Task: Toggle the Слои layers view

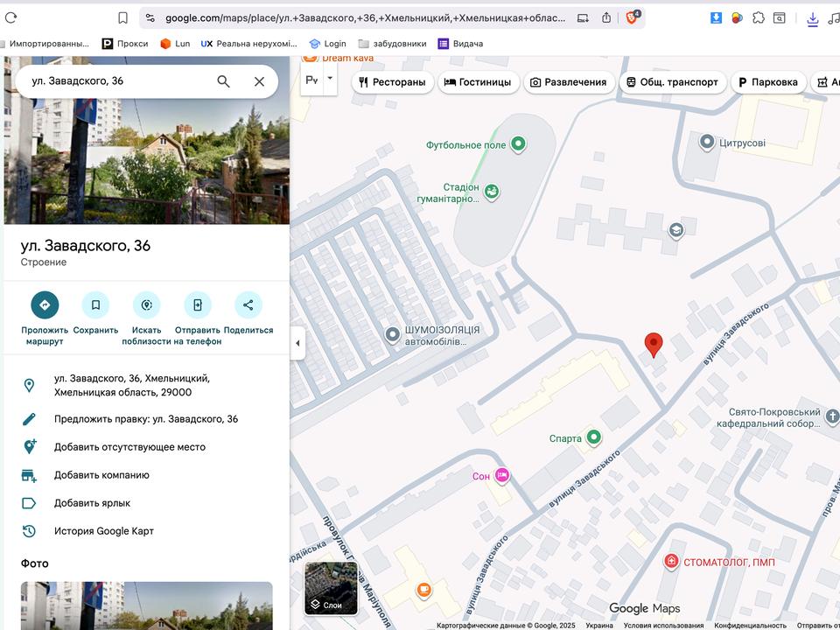Action: (331, 588)
